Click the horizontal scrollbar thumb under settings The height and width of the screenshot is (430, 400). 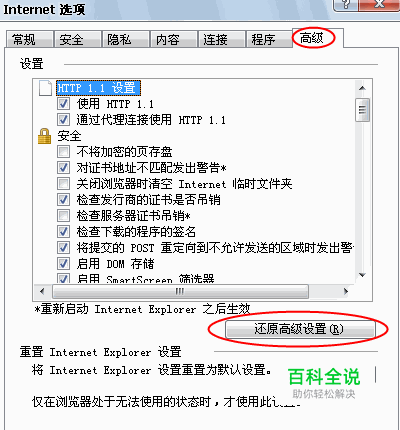180,291
